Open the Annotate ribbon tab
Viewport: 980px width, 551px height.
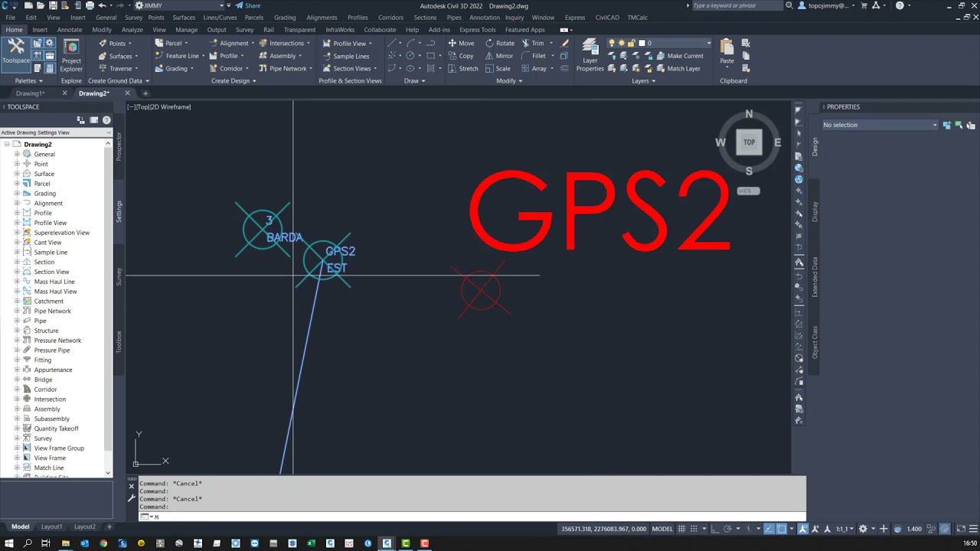click(x=70, y=30)
